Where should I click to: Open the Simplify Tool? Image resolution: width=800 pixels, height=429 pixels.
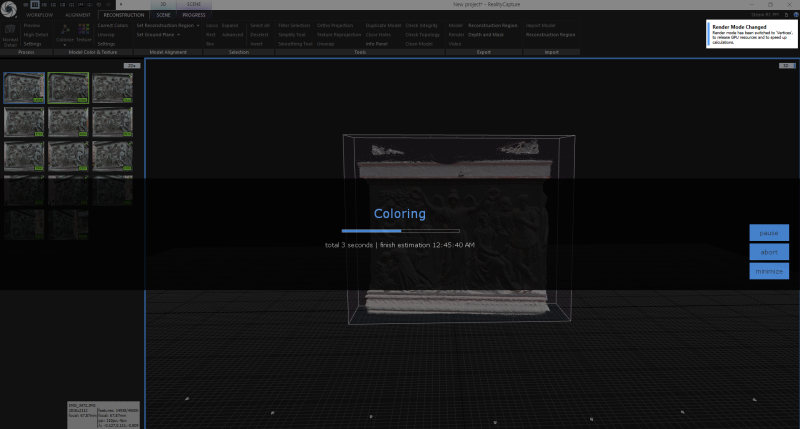tap(292, 35)
